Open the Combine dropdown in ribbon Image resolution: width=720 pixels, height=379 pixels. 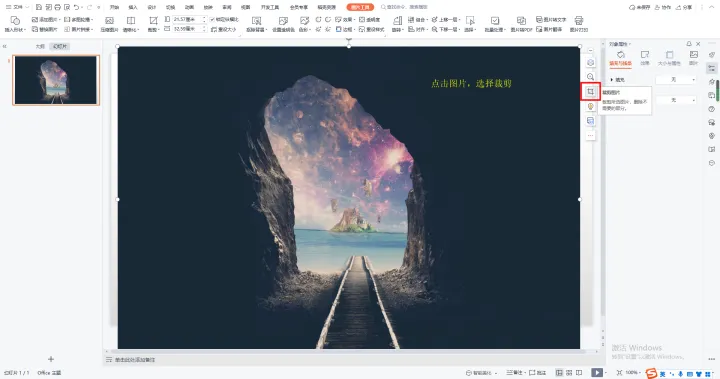(417, 20)
